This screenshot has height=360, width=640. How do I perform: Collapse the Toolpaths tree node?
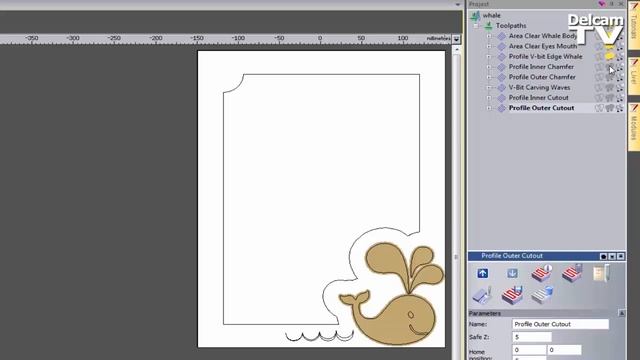point(476,26)
